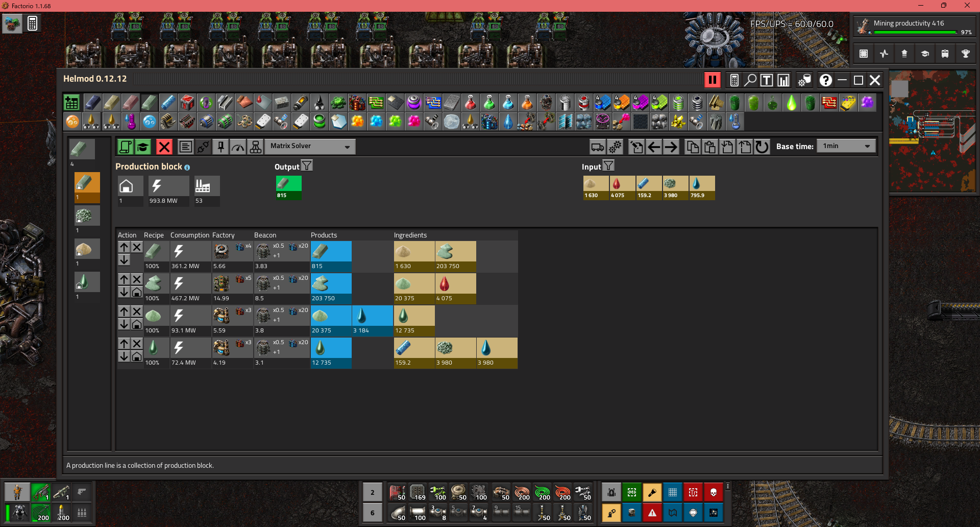
Task: Click the 815 output product button
Action: 289,187
